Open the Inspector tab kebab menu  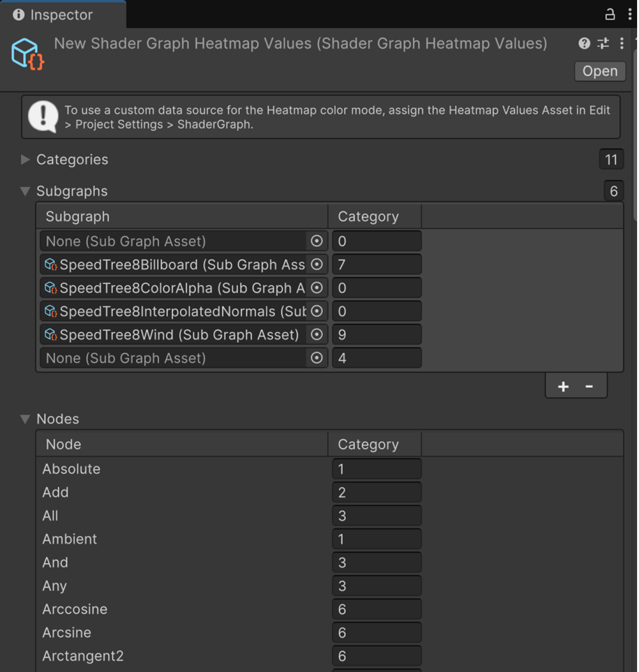[x=630, y=14]
